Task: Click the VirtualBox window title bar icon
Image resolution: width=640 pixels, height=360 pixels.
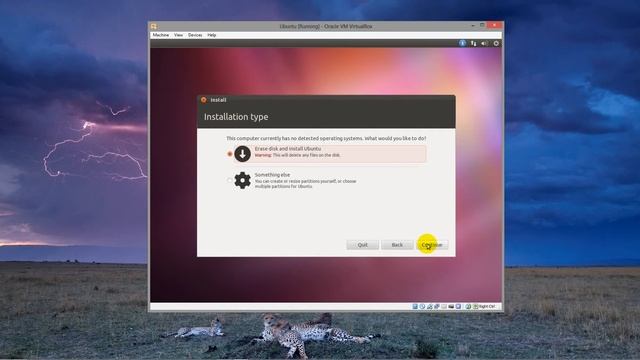Action: click(154, 26)
